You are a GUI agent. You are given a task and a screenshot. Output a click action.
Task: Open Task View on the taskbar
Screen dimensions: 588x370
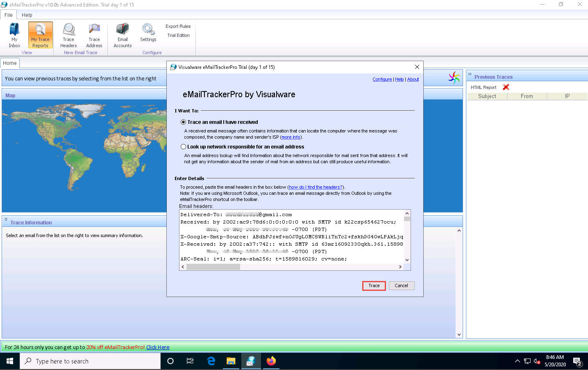click(190, 361)
